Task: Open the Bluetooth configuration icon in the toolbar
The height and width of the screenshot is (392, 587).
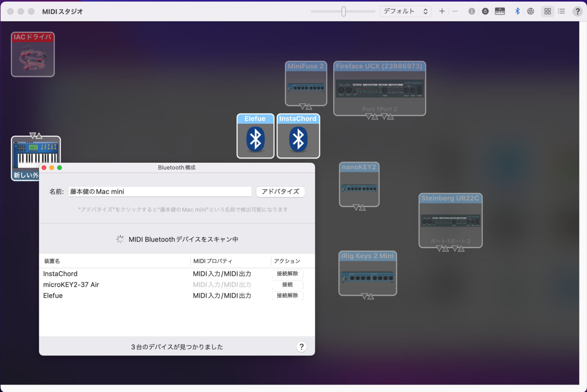Action: click(517, 11)
